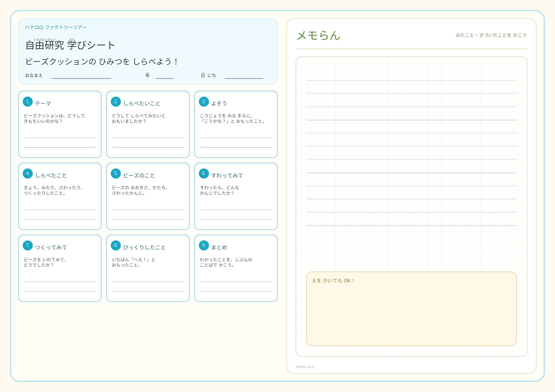Click the number 3 circle badge
The image size is (555, 392).
pyautogui.click(x=204, y=101)
